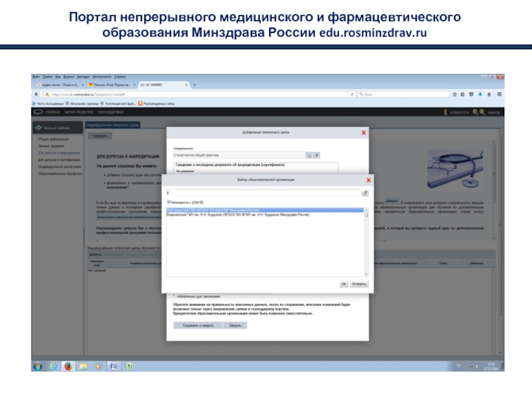Click the clear eraser icon beside organization search field
Viewport: 532px width, 399px height.
click(x=364, y=193)
